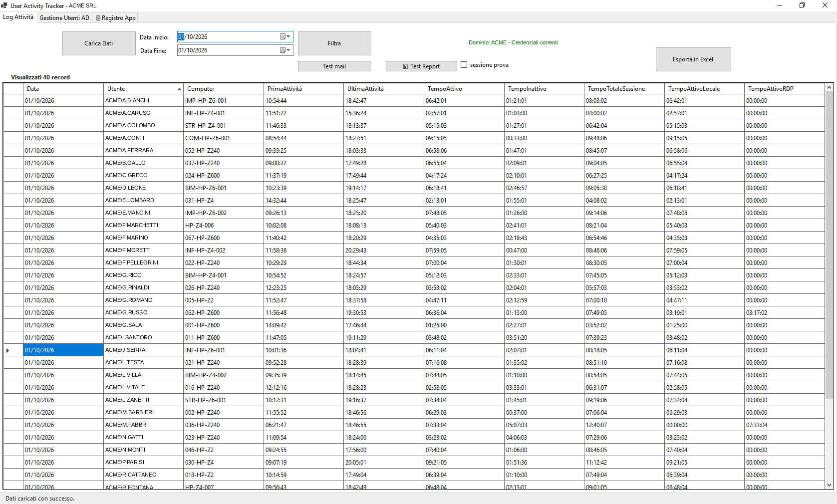Click the Test Report button
837x504 pixels.
tap(421, 66)
